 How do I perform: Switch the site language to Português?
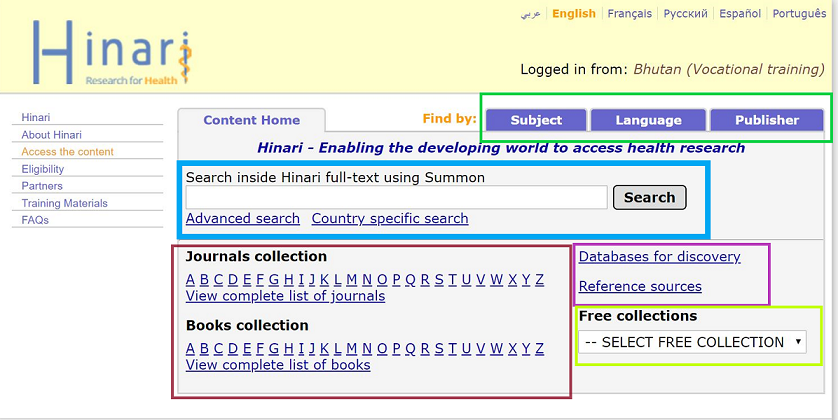pyautogui.click(x=800, y=14)
